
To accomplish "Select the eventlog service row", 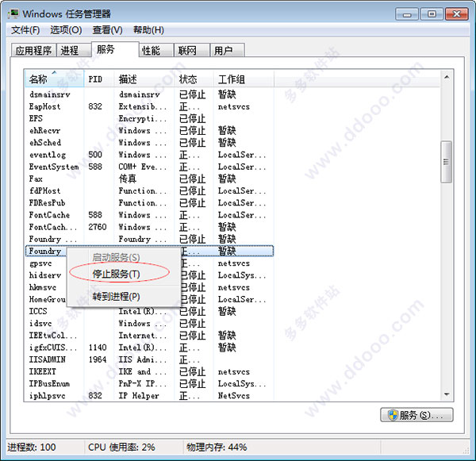I will [x=149, y=155].
